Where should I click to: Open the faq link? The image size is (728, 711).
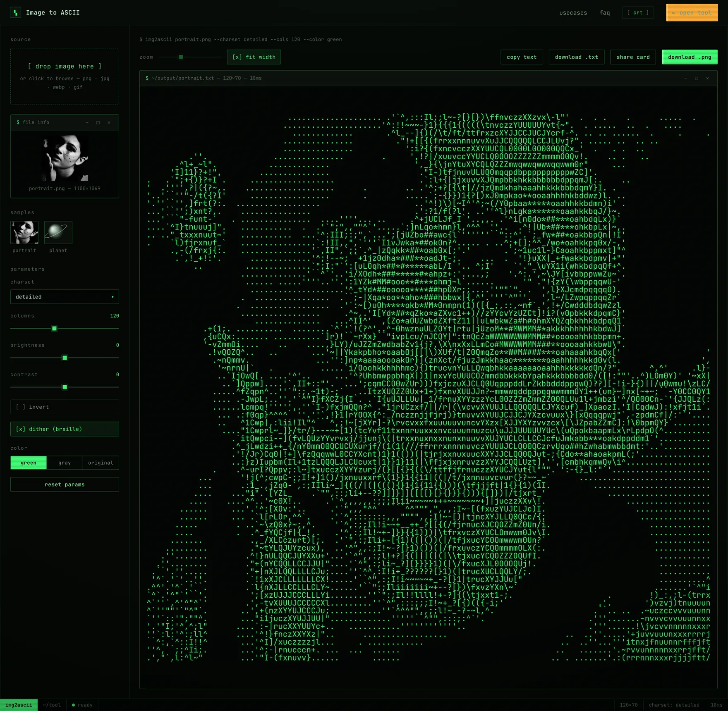tap(605, 13)
